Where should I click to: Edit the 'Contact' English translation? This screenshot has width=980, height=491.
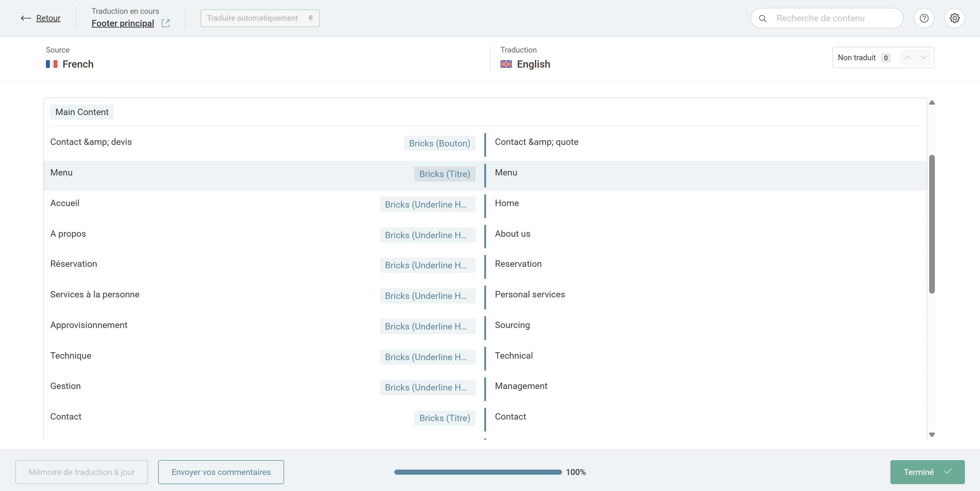pos(510,417)
